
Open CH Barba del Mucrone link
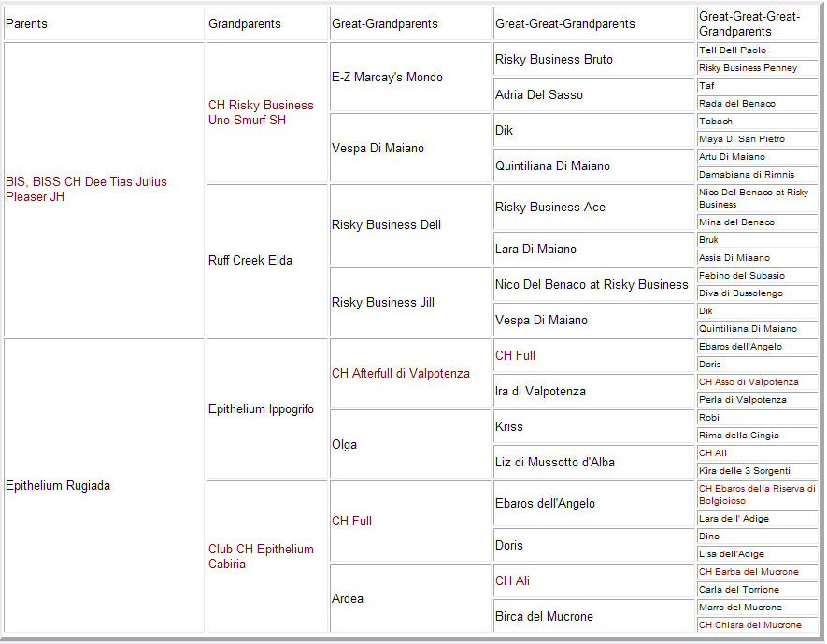coord(749,572)
